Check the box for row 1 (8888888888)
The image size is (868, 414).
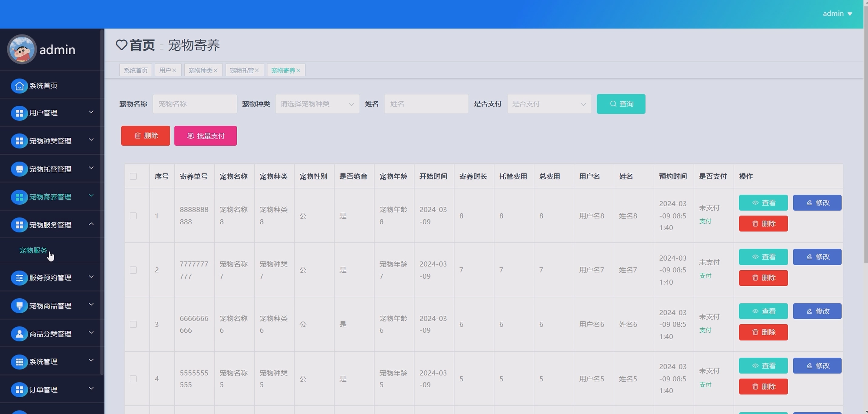tap(133, 215)
